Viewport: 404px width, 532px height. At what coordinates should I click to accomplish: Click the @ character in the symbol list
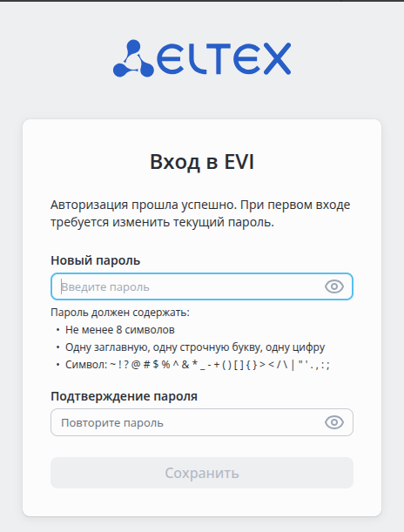click(136, 365)
